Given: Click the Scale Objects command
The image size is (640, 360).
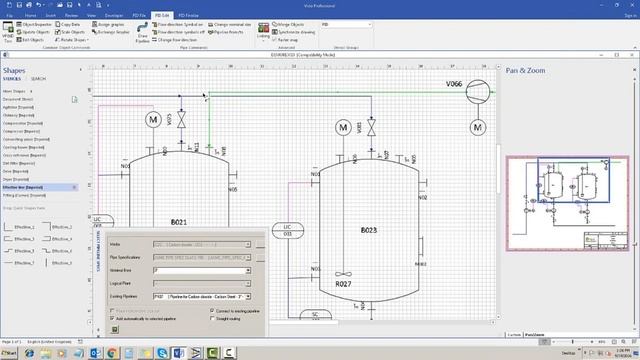Looking at the screenshot, I should [x=70, y=32].
